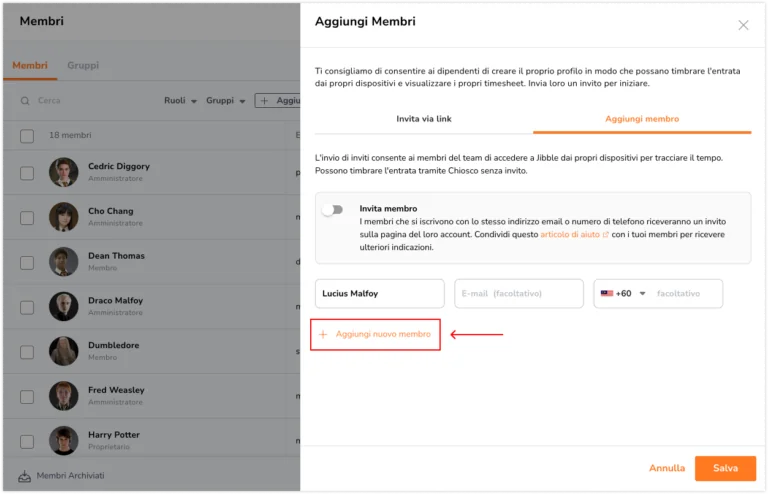This screenshot has height=494, width=768.
Task: Open the external link icon beside articolo di aiuto
Action: point(605,235)
